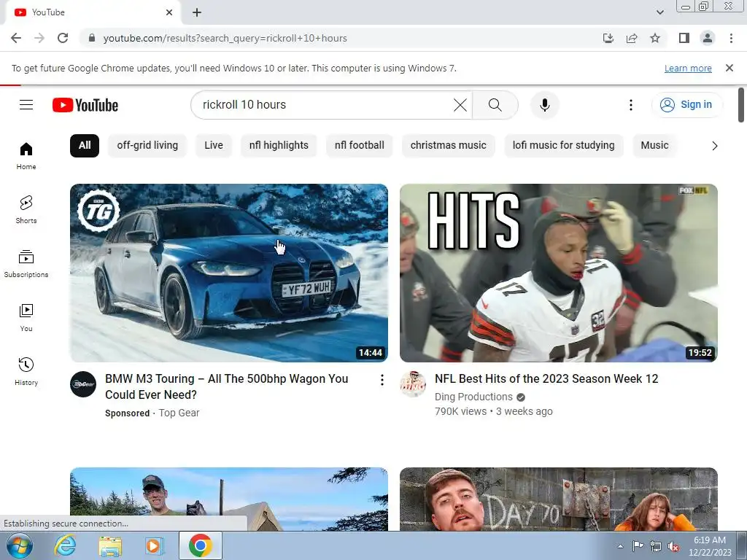The image size is (747, 560).
Task: Select christmas music chip
Action: 449,145
